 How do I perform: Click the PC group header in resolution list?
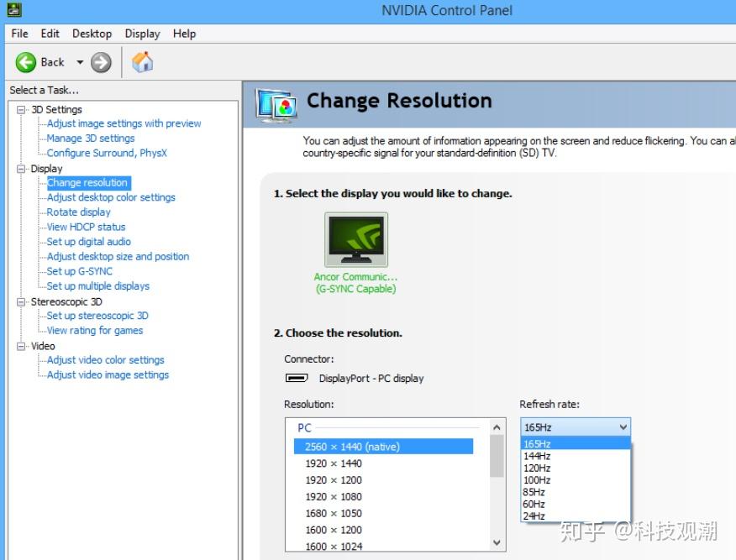305,427
